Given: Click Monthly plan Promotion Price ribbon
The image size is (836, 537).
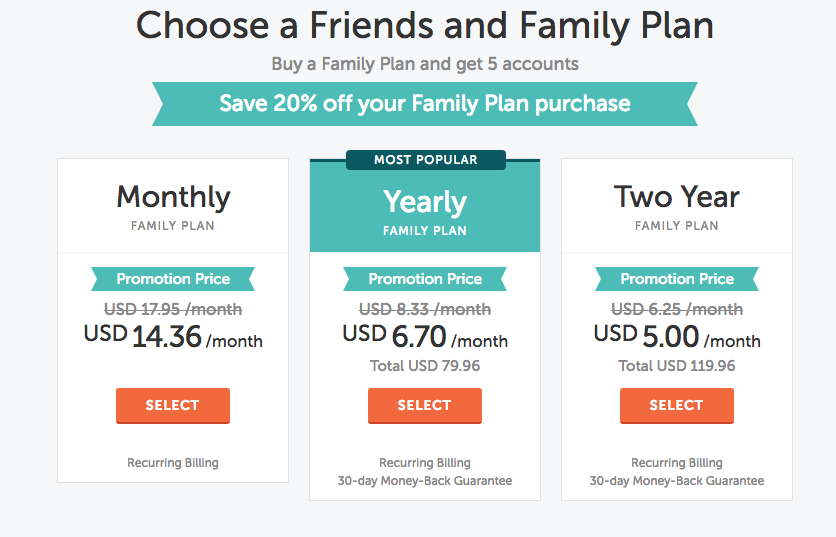Looking at the screenshot, I should point(173,279).
